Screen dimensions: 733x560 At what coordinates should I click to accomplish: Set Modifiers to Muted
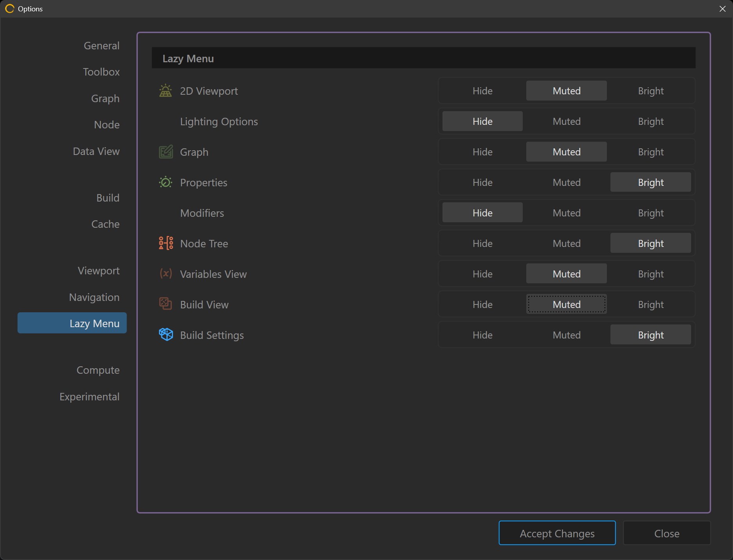click(x=567, y=213)
